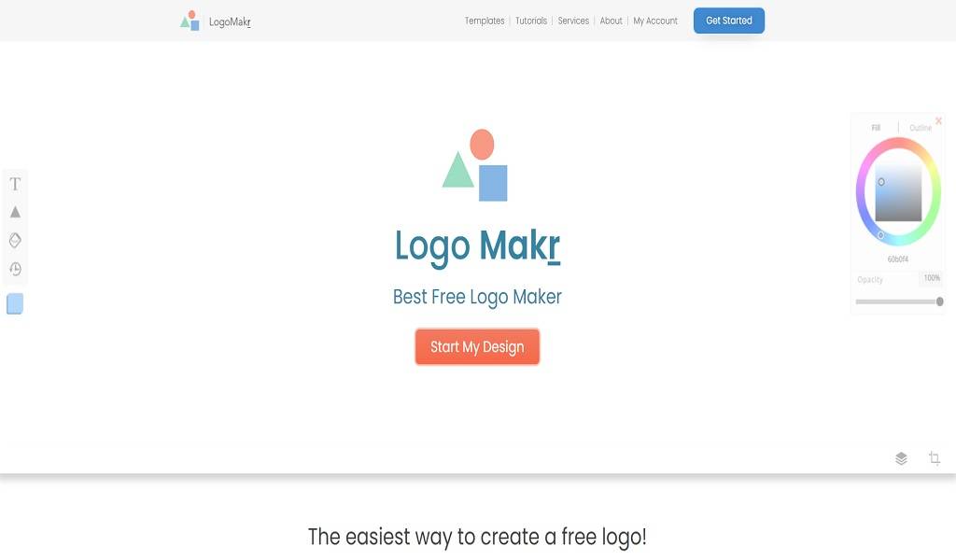Open the Templates menu item

tap(485, 21)
